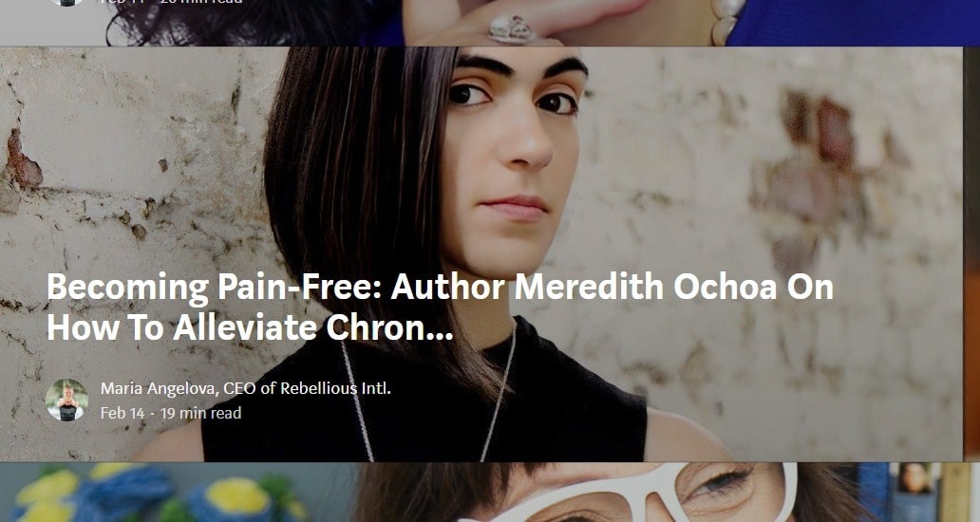Click the truncated "How To Alleviate Chron..." line

[250, 327]
